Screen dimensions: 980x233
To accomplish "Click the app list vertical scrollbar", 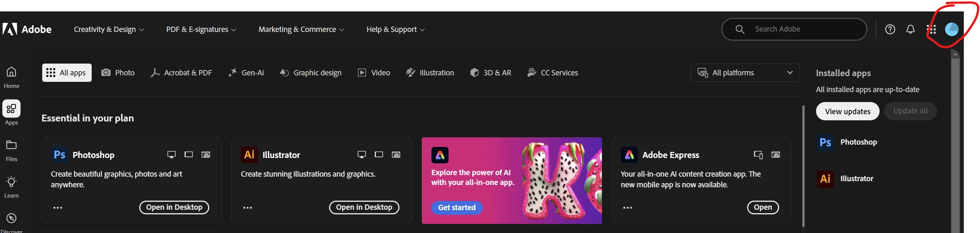I will tap(803, 166).
